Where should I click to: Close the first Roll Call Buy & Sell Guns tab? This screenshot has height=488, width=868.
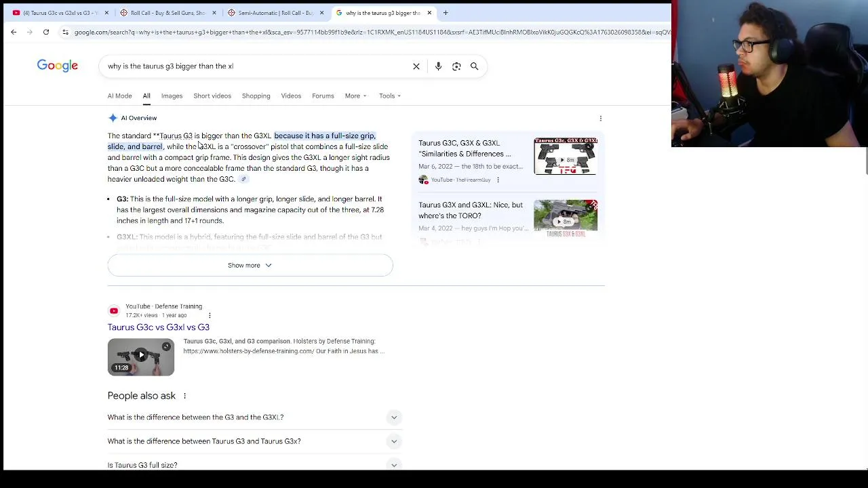tap(214, 13)
